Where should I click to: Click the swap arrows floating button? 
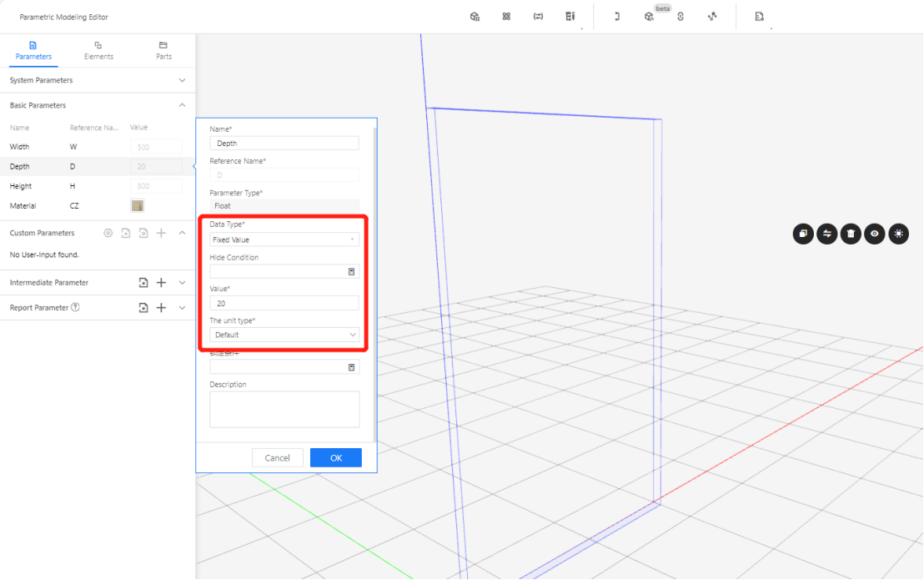[x=826, y=234]
